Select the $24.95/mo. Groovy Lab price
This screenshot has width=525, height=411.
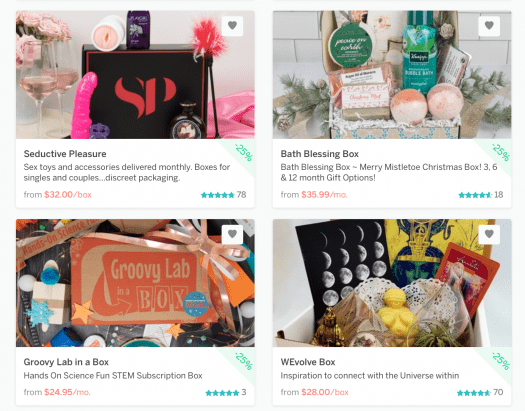click(67, 392)
